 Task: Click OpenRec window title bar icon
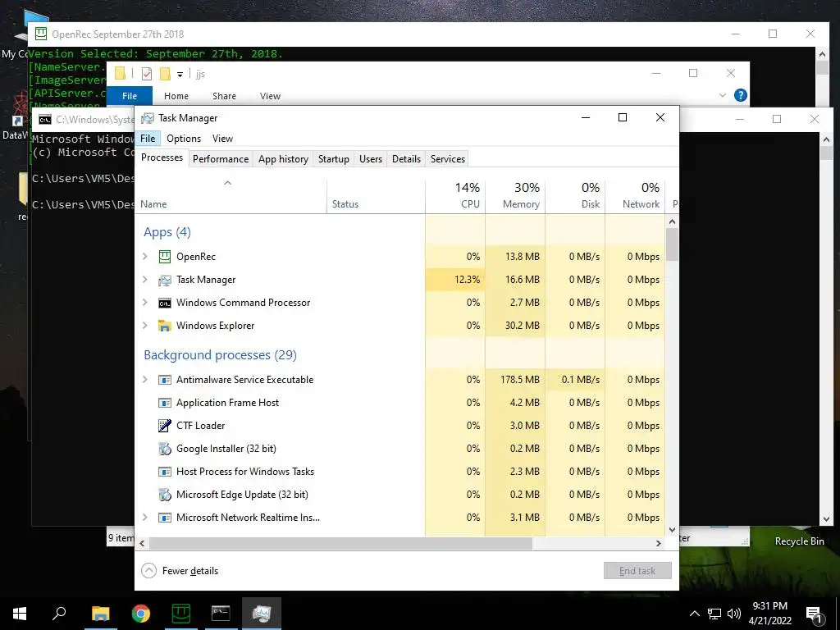click(41, 34)
